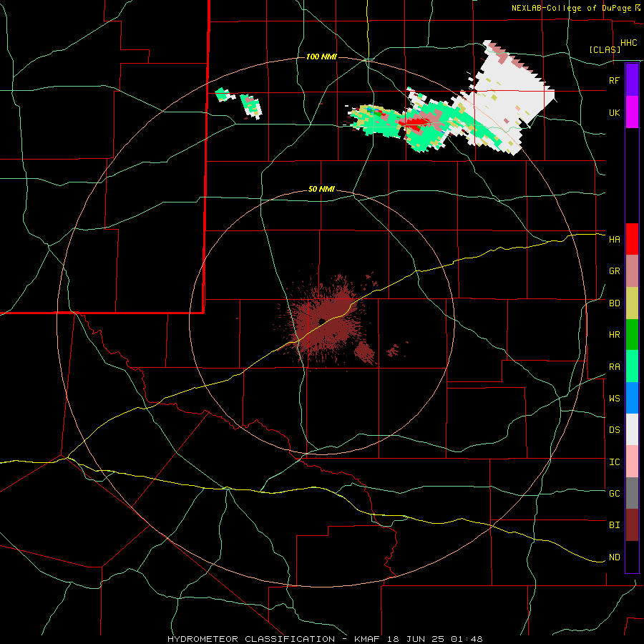
Task: Select the WS blue legend swatch
Action: [x=632, y=398]
